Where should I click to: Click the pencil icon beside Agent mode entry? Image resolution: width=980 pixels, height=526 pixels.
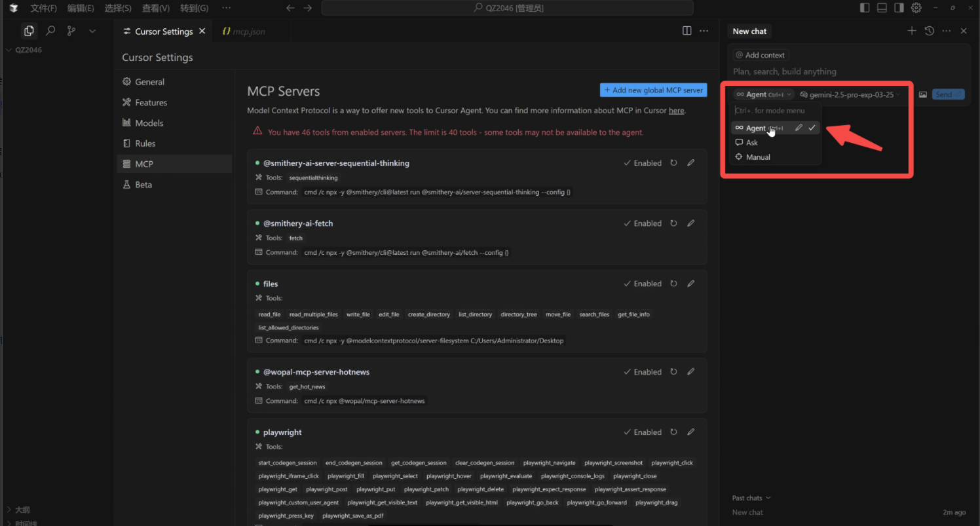(798, 128)
